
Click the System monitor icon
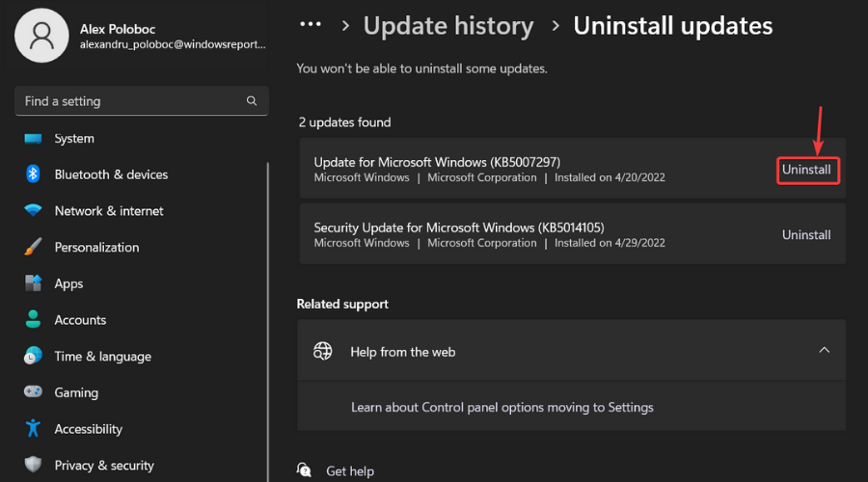(x=33, y=139)
